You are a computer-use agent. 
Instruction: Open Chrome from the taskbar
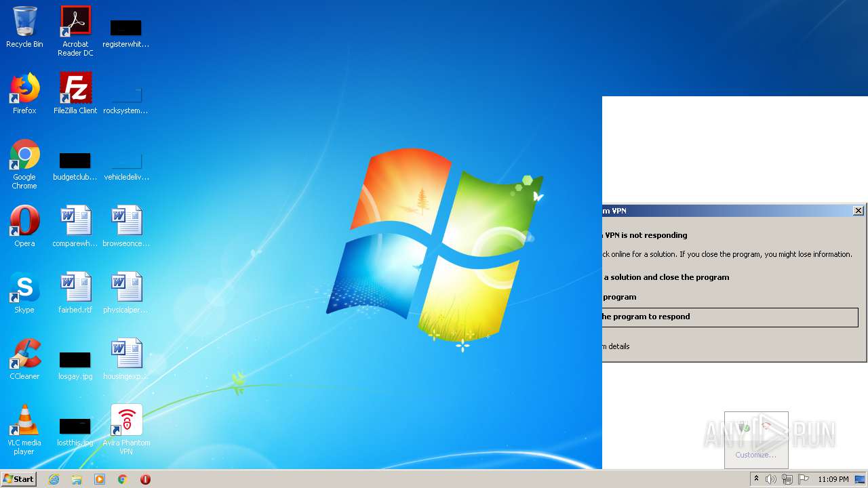click(123, 479)
